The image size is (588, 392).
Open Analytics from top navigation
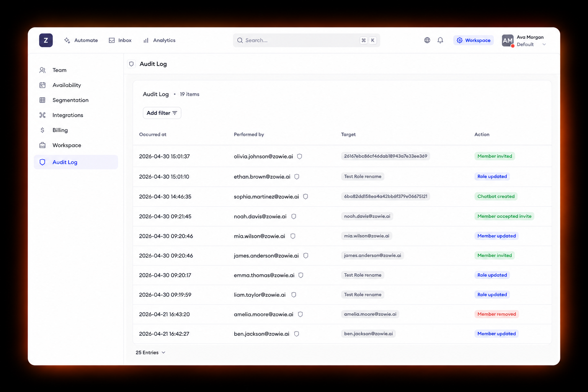tap(159, 40)
